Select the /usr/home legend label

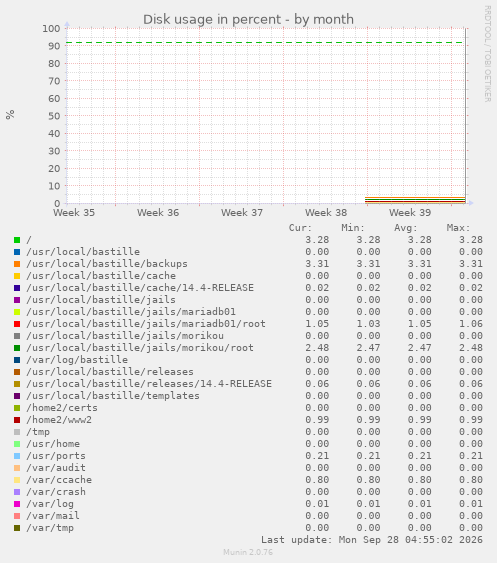[x=53, y=444]
